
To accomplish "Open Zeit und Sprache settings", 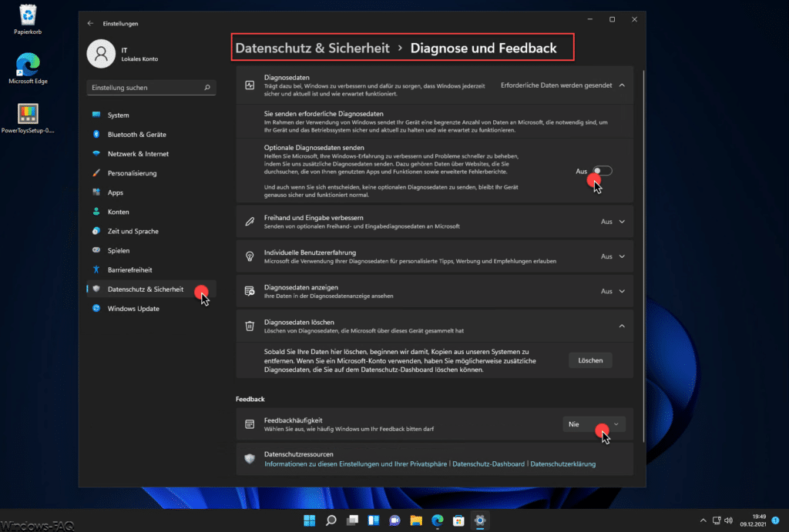I will click(x=151, y=231).
